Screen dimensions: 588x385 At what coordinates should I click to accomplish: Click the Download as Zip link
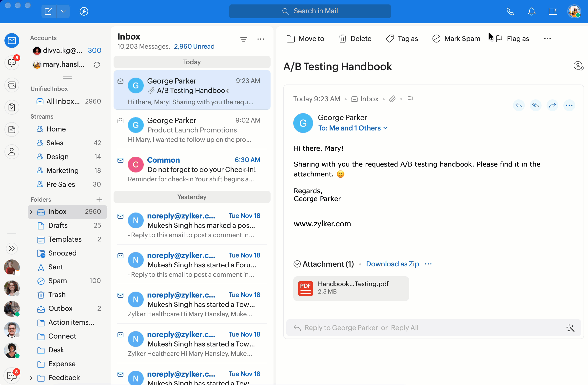click(x=392, y=264)
